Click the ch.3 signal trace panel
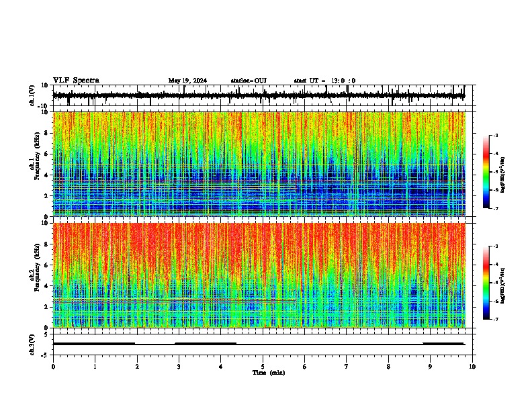The height and width of the screenshot is (411, 532). pos(264,345)
